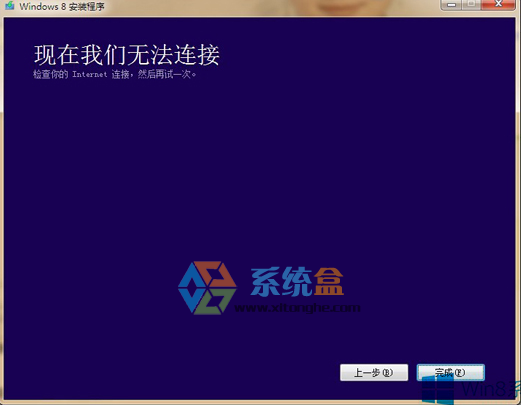Click the 上一步(B) back button

point(374,372)
